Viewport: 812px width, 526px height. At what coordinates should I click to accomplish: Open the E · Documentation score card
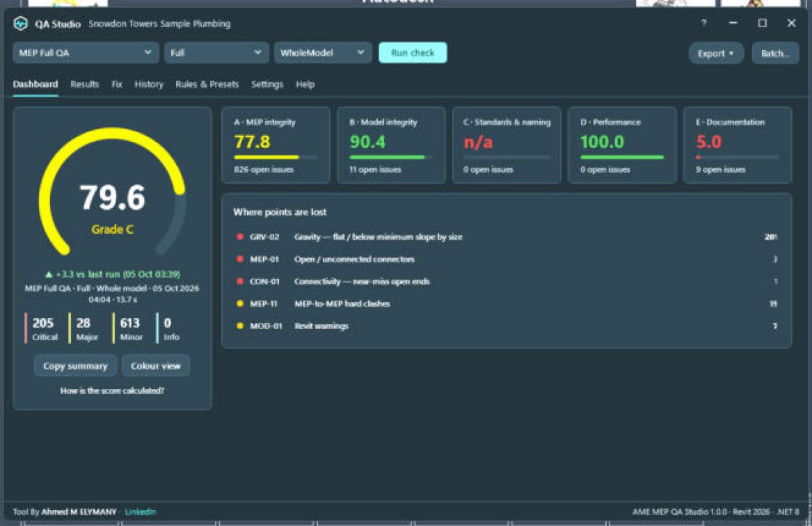[x=738, y=145]
